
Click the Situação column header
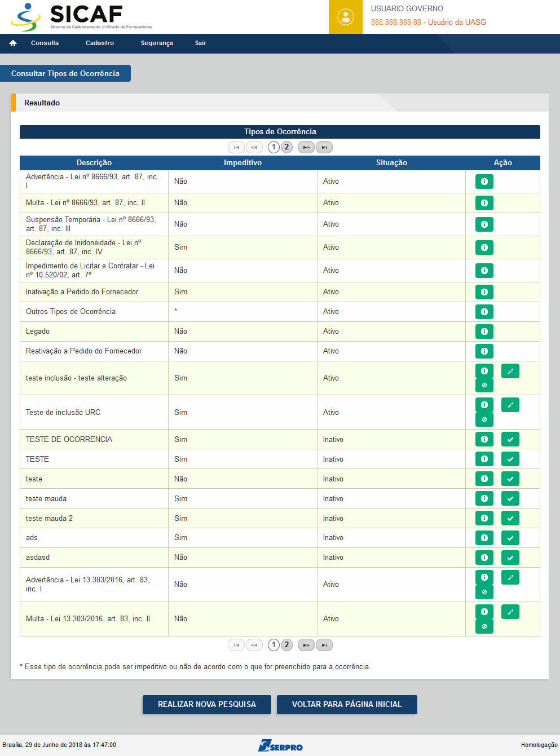pyautogui.click(x=391, y=163)
